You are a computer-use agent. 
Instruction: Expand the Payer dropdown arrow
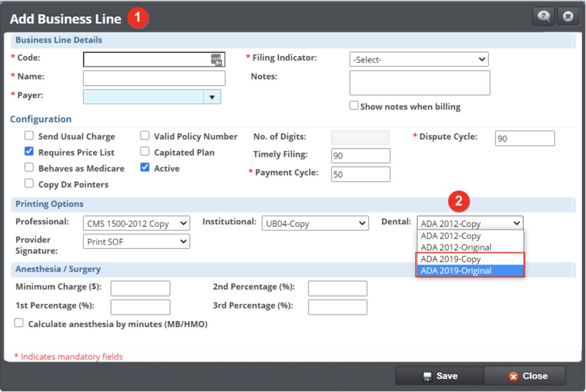point(212,97)
